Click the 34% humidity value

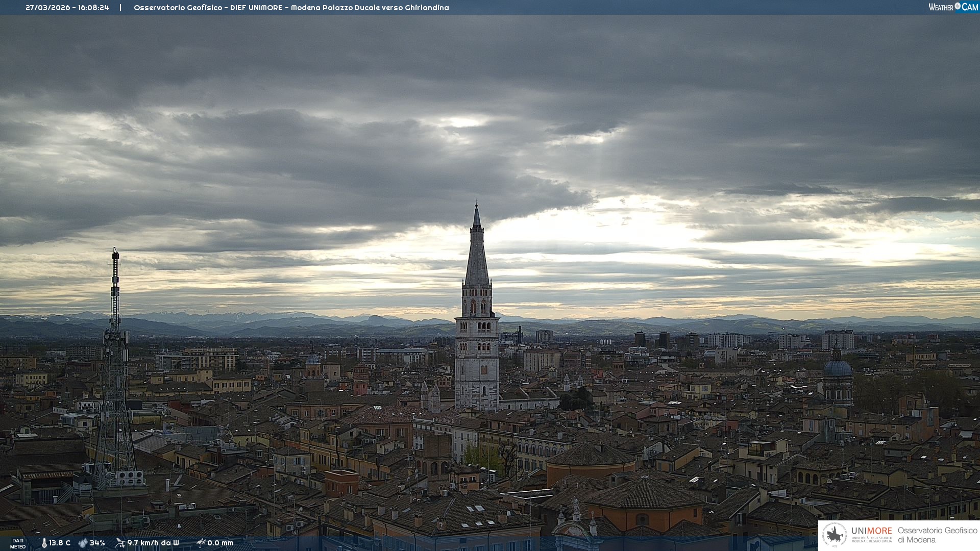pos(97,543)
